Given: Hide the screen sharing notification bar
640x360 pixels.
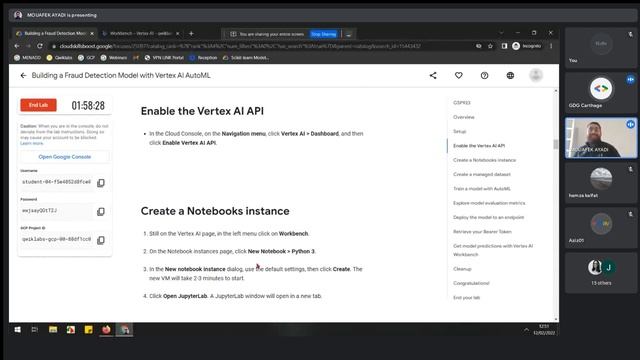Looking at the screenshot, I should click(x=349, y=34).
